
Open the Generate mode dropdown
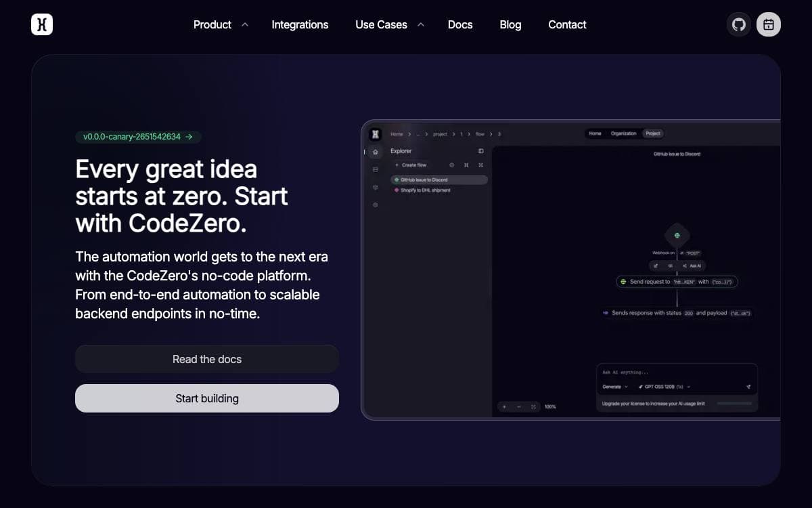[615, 387]
